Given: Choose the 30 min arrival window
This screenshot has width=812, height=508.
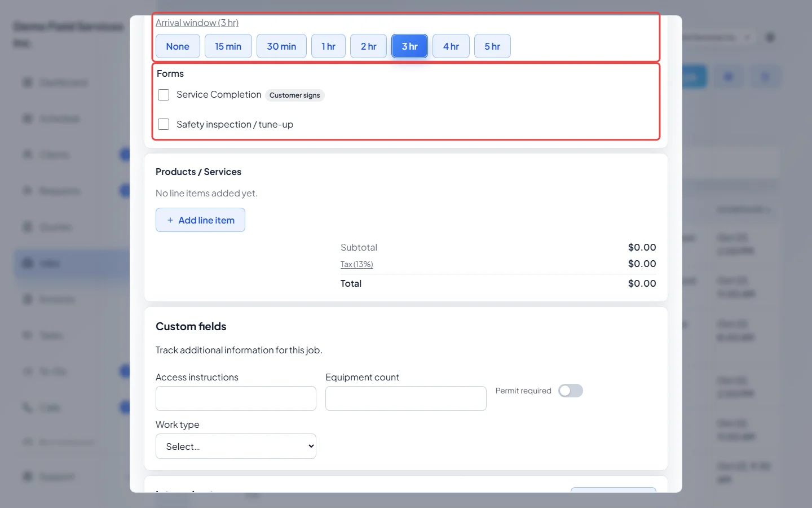Looking at the screenshot, I should (281, 46).
